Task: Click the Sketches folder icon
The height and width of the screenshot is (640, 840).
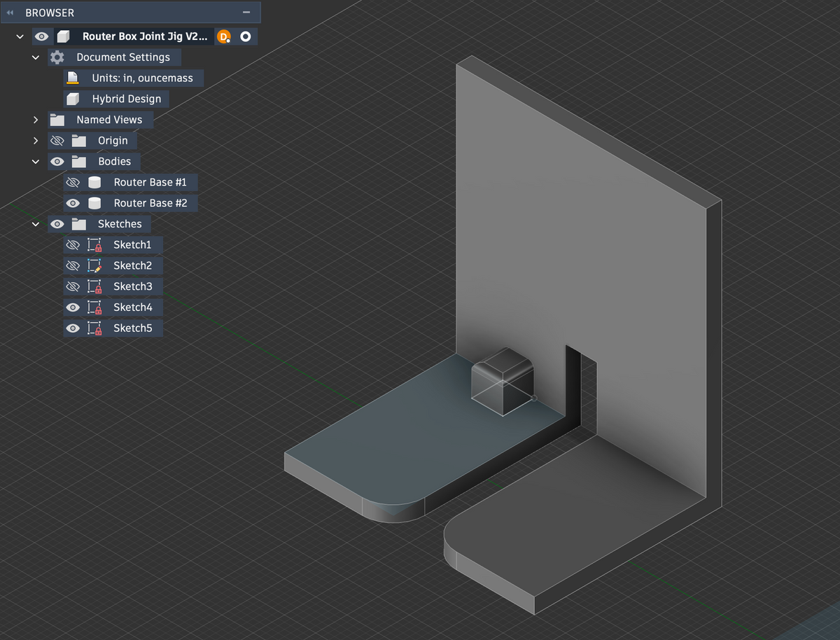Action: click(x=78, y=224)
